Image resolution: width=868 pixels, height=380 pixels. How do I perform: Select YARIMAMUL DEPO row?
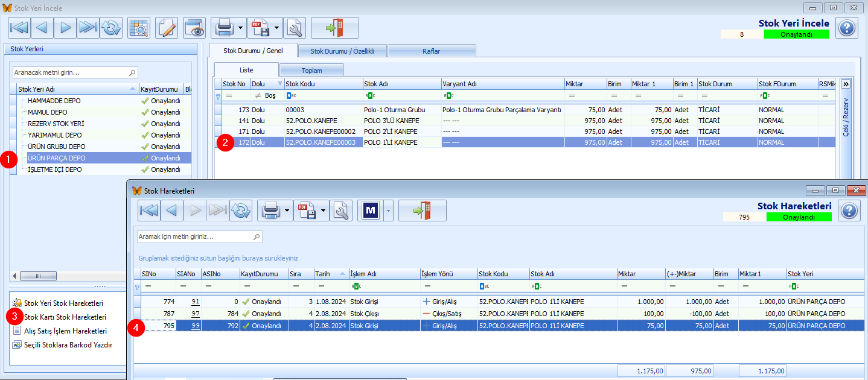coord(104,135)
